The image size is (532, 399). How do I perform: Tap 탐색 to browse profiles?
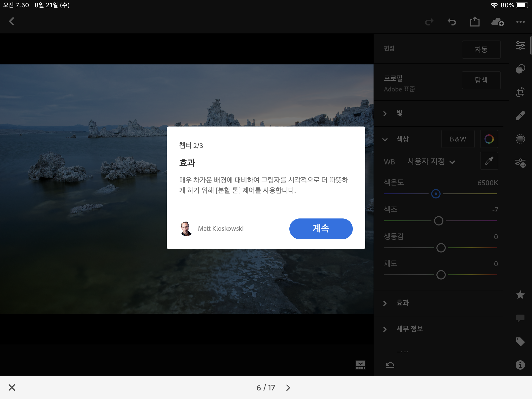481,80
